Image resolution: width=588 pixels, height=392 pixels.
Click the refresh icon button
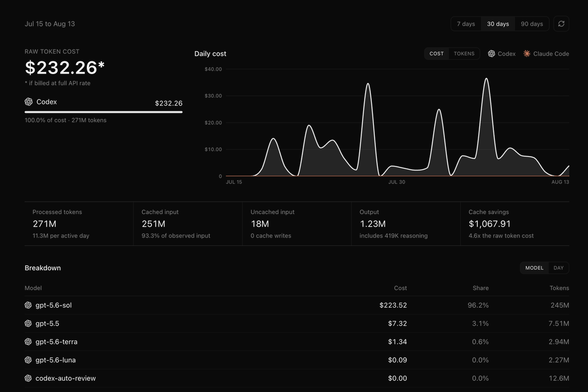coord(561,24)
